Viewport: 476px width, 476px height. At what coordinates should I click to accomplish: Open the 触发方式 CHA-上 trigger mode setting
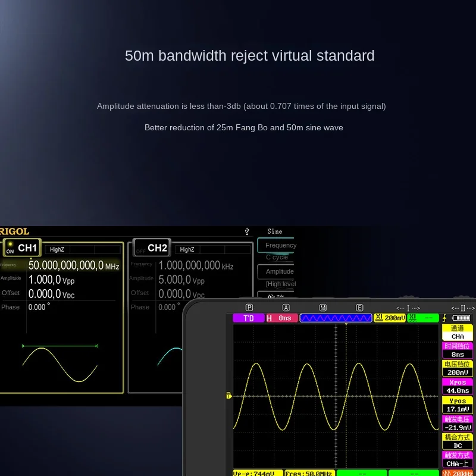[457, 459]
